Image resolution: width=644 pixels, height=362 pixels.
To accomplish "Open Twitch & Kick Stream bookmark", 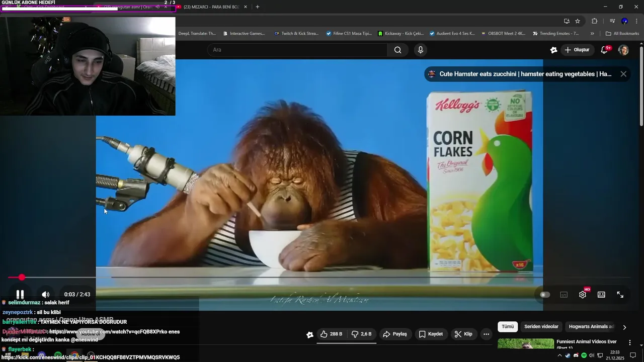I will (296, 34).
